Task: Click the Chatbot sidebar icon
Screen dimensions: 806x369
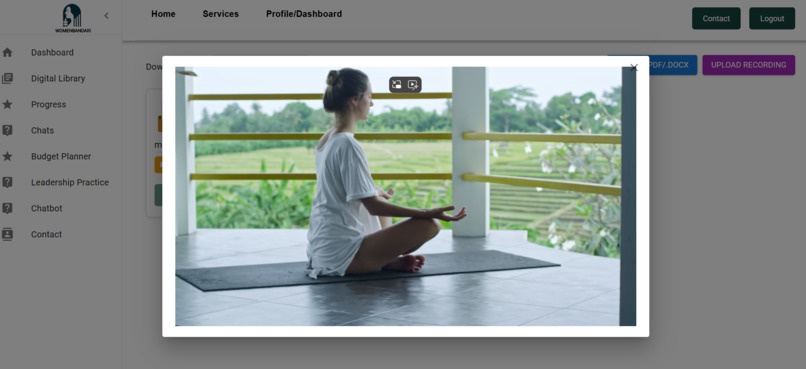Action: (x=7, y=208)
